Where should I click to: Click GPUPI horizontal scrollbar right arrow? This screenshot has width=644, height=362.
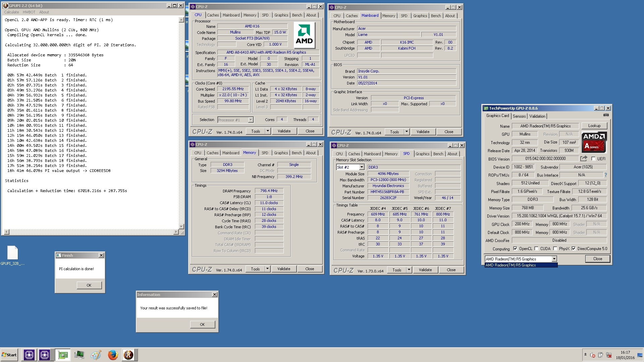coord(176,232)
